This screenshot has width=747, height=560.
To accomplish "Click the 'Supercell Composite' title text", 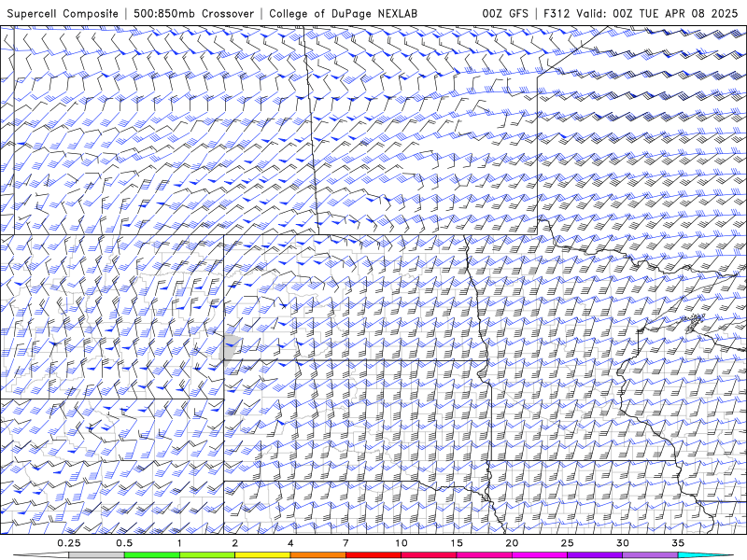I will [63, 13].
